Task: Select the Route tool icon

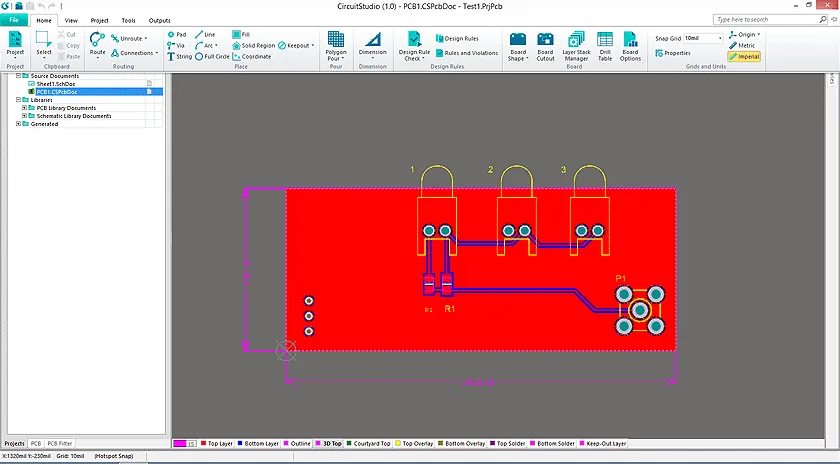Action: tap(98, 39)
